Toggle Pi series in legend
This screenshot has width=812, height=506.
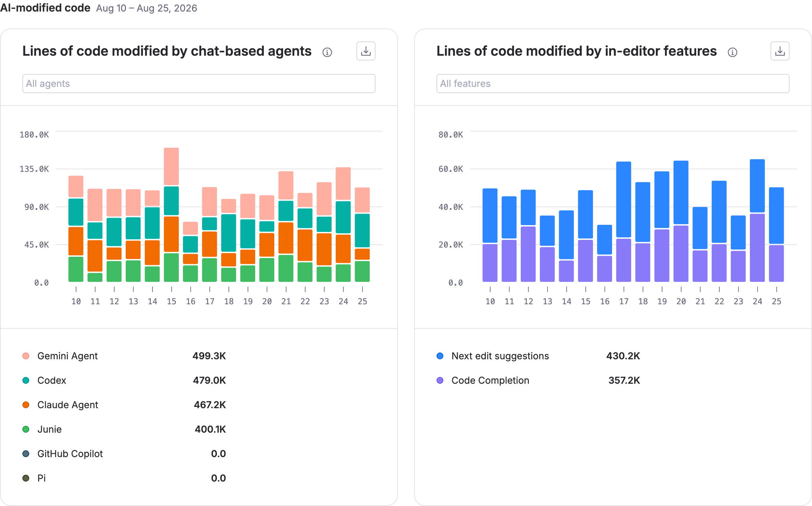click(x=34, y=478)
